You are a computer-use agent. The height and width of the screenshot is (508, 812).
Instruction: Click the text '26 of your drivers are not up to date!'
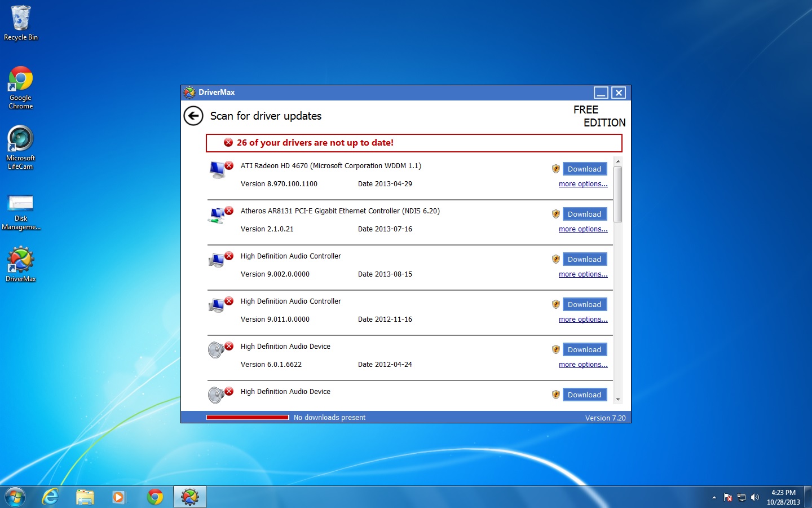point(315,143)
